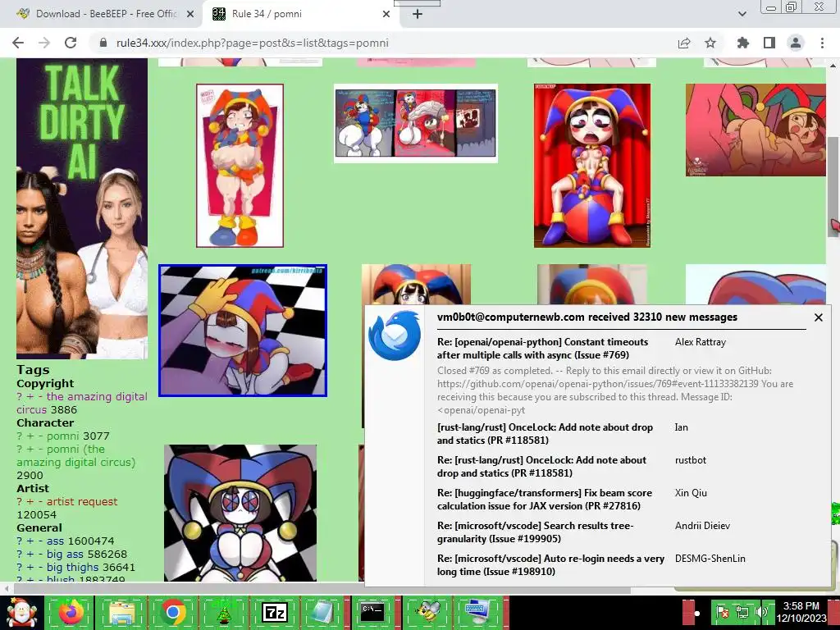
Task: Click the plus next to artist request
Action: point(30,501)
